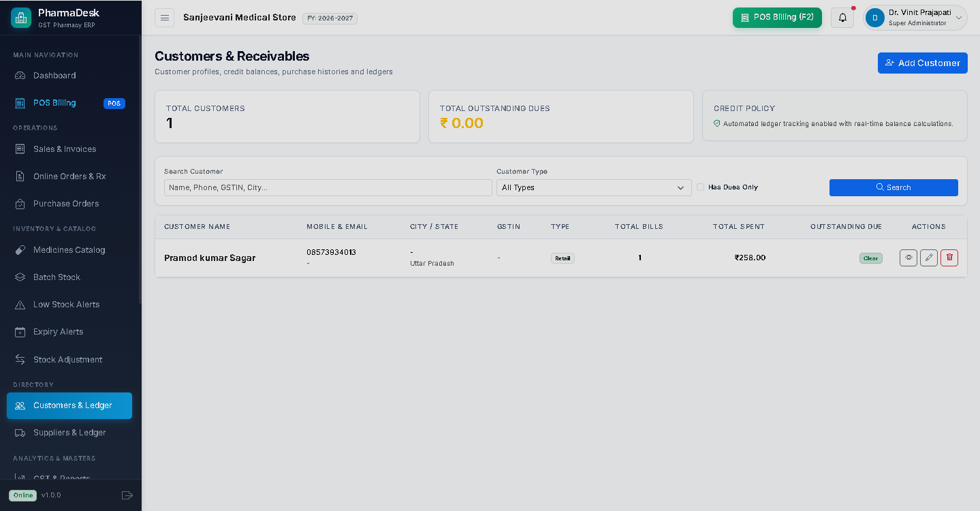Expand the user profile menu chevron
The image size is (980, 511).
click(959, 18)
